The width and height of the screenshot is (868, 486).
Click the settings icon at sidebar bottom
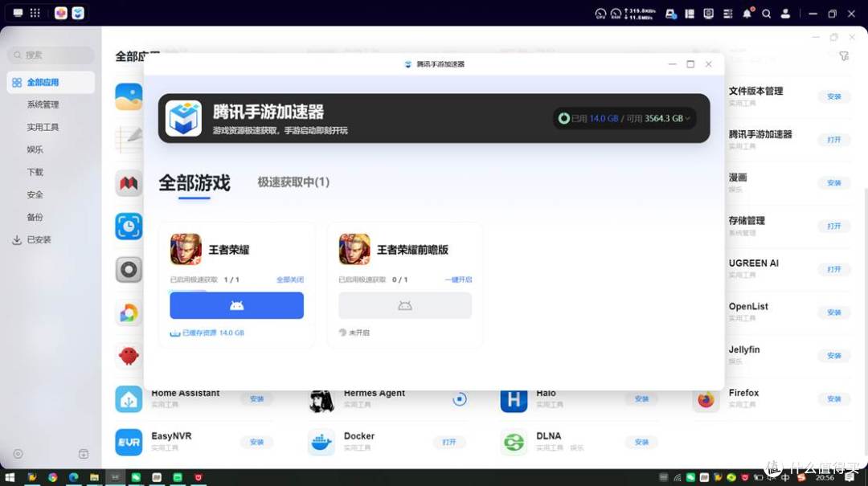tap(18, 454)
